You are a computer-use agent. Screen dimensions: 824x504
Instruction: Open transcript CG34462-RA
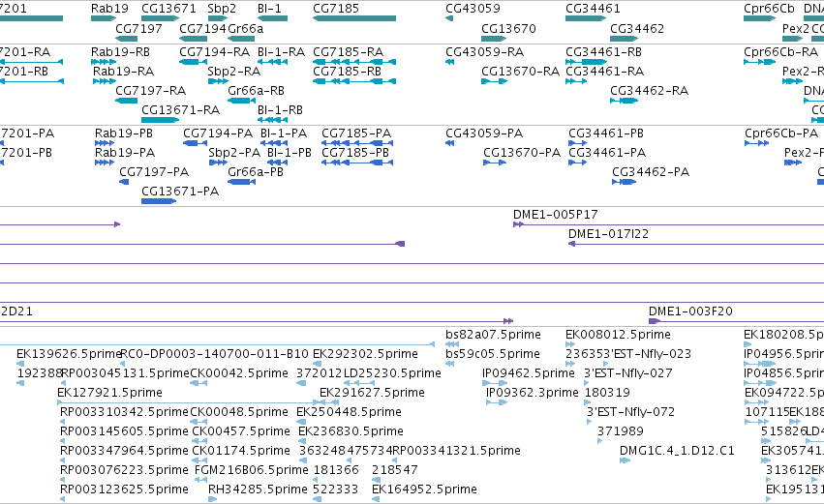(x=649, y=91)
